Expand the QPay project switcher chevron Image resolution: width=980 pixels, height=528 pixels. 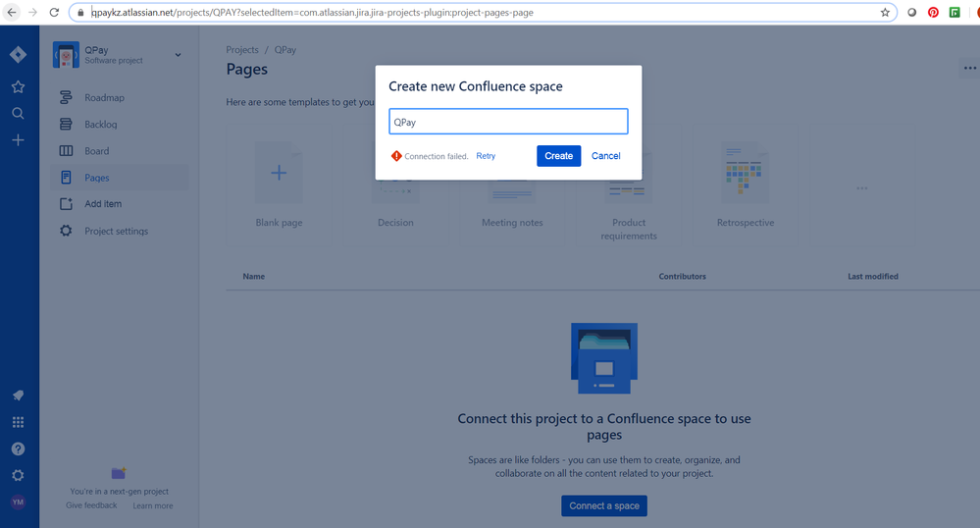179,55
